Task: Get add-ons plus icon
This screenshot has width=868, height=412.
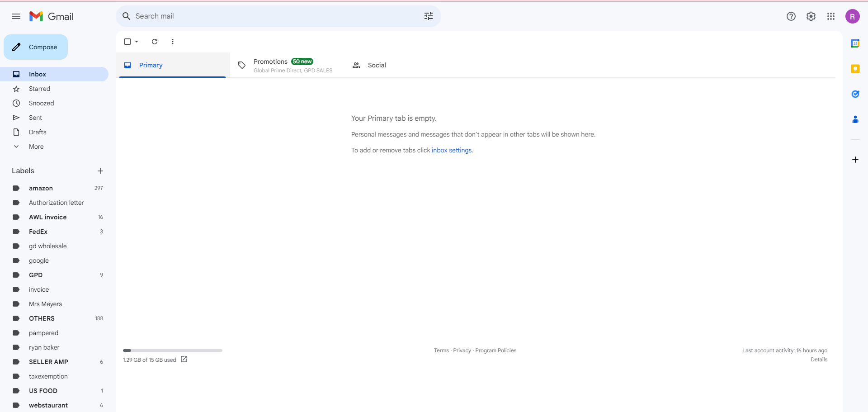Action: pyautogui.click(x=855, y=160)
